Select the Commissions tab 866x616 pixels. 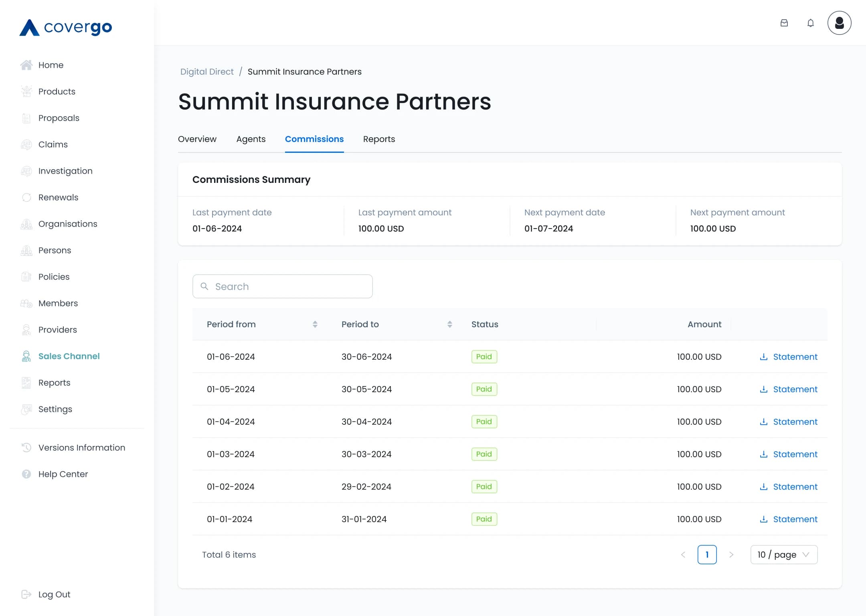pos(314,139)
